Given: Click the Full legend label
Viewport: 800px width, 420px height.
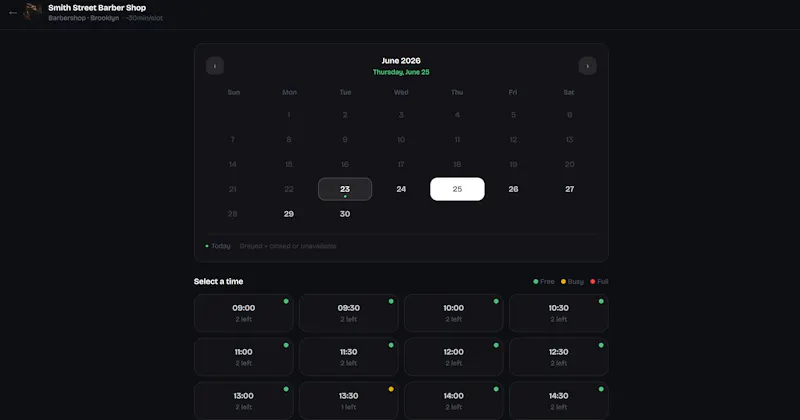Looking at the screenshot, I should (603, 282).
